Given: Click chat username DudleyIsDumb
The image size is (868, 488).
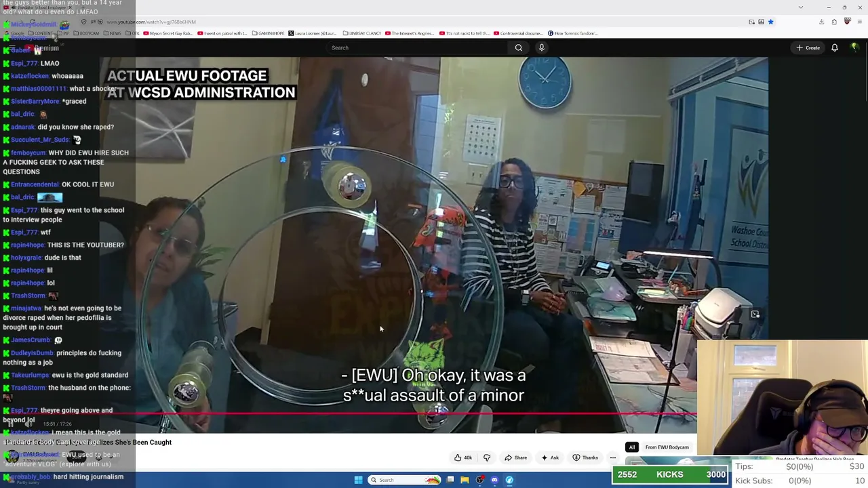Looking at the screenshot, I should (x=32, y=353).
